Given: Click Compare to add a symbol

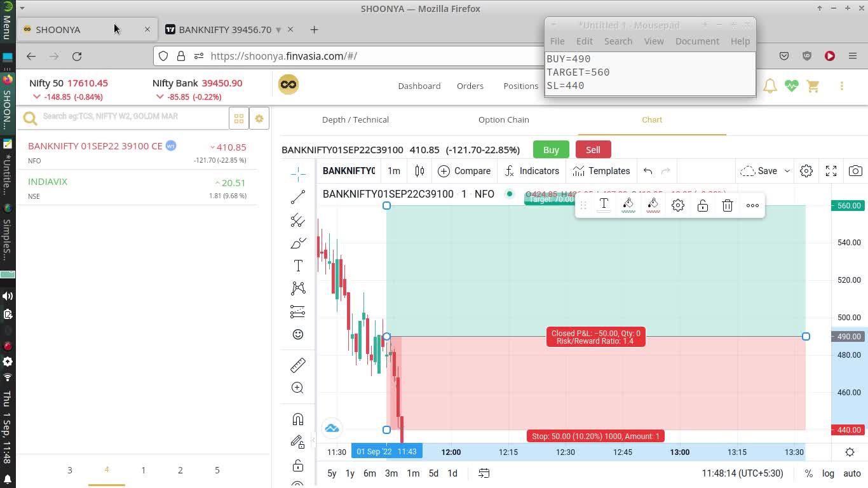Looking at the screenshot, I should pyautogui.click(x=464, y=171).
